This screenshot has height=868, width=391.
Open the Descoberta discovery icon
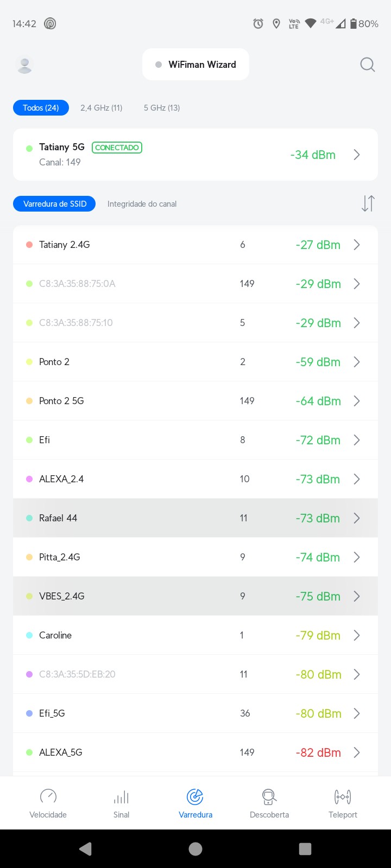(269, 796)
